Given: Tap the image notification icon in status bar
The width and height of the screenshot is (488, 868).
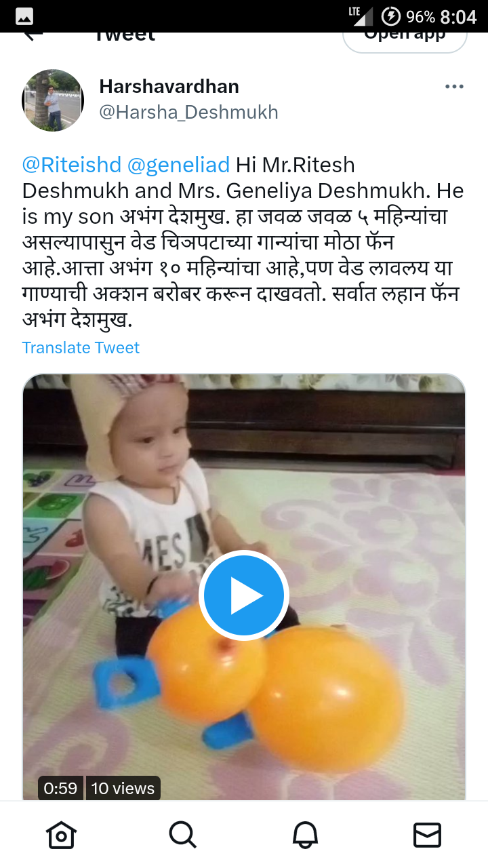Looking at the screenshot, I should [24, 17].
